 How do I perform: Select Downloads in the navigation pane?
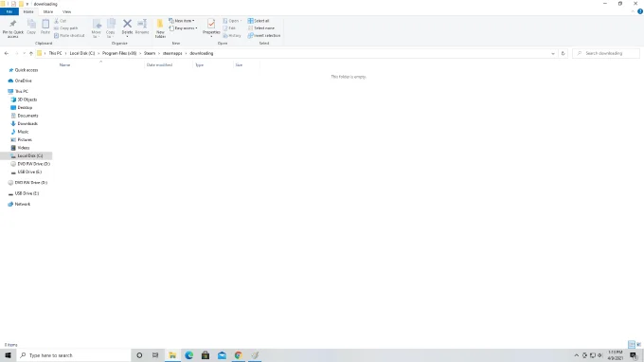[x=27, y=124]
